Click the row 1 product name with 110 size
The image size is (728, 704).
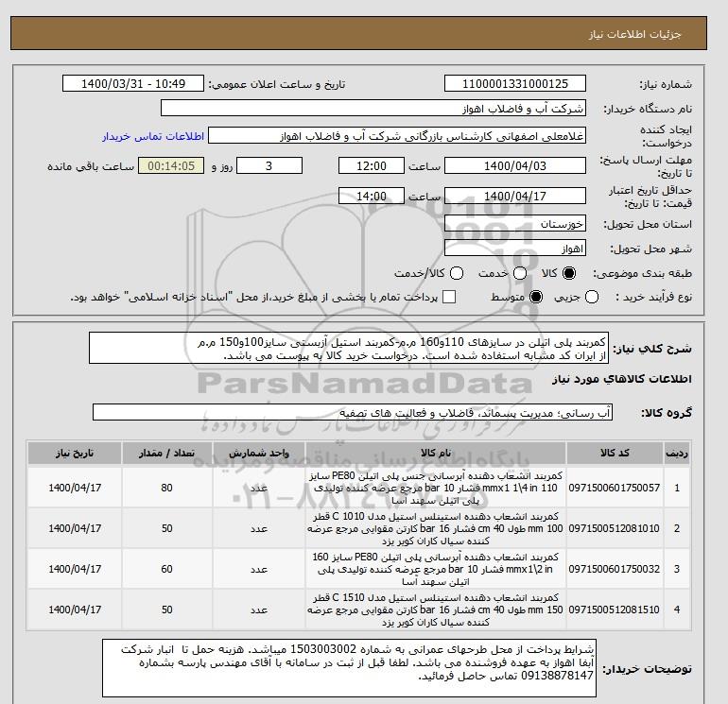(x=436, y=488)
